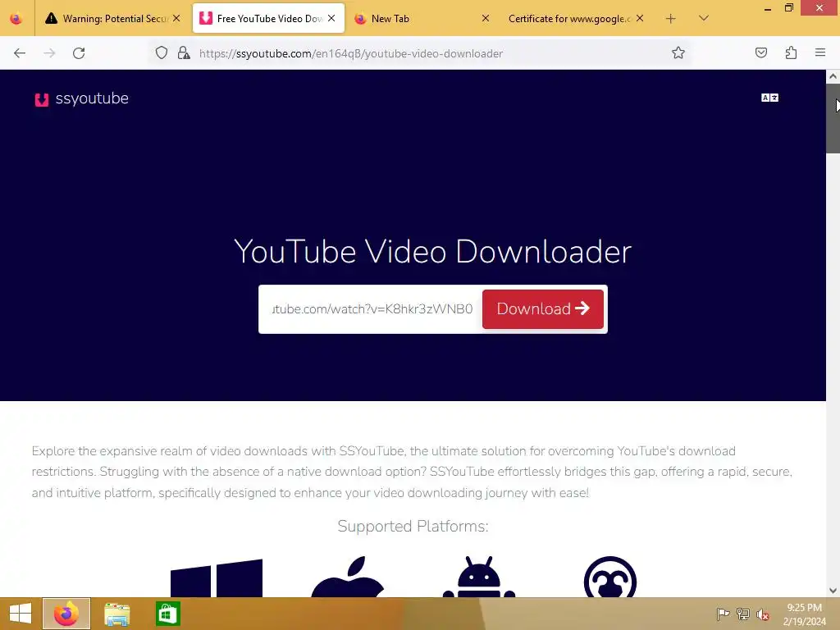The height and width of the screenshot is (630, 840).
Task: Switch to the New Tab tab
Action: pyautogui.click(x=422, y=19)
